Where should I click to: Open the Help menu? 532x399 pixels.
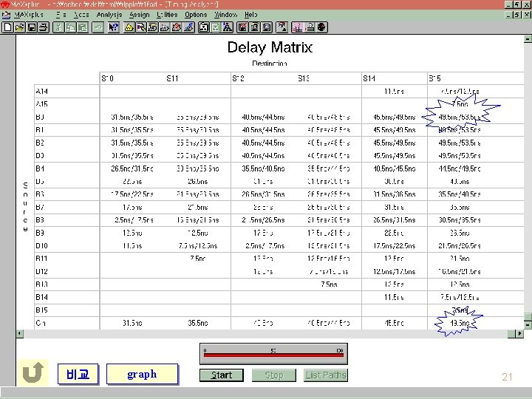[x=250, y=15]
